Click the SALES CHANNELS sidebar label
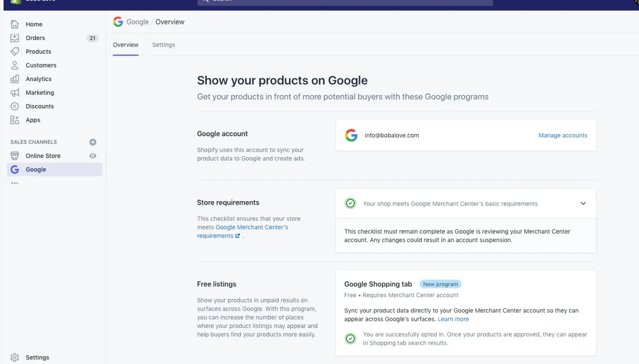 pos(34,142)
